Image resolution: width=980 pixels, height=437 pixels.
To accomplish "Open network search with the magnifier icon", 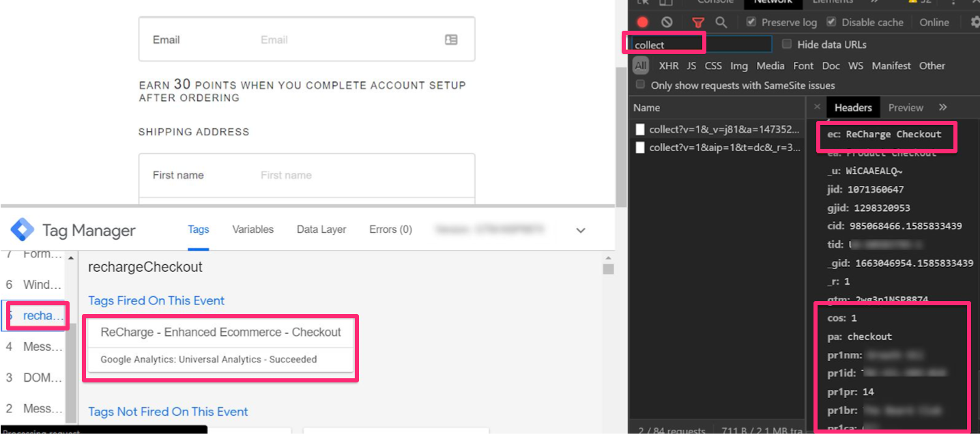I will click(x=721, y=23).
